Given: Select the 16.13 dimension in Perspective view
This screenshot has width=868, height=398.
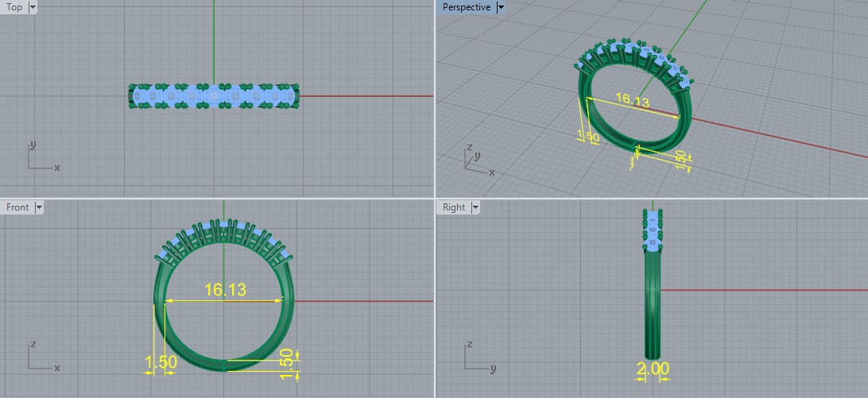Looking at the screenshot, I should coord(632,100).
